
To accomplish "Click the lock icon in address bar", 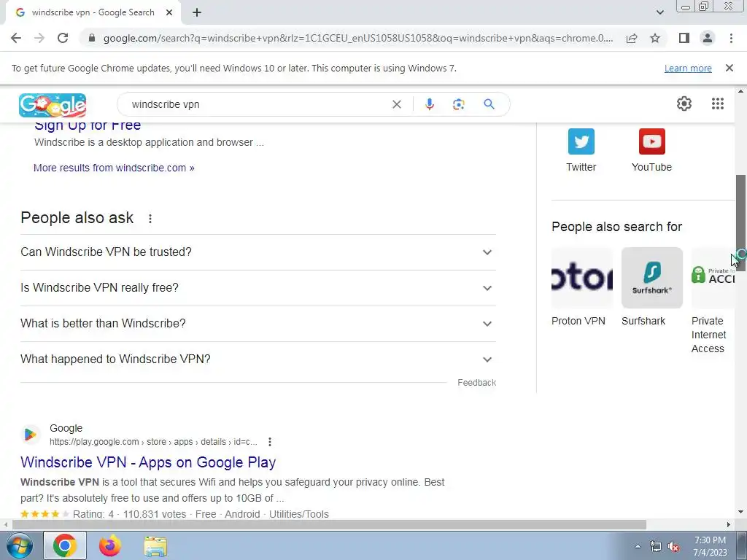I will (92, 38).
